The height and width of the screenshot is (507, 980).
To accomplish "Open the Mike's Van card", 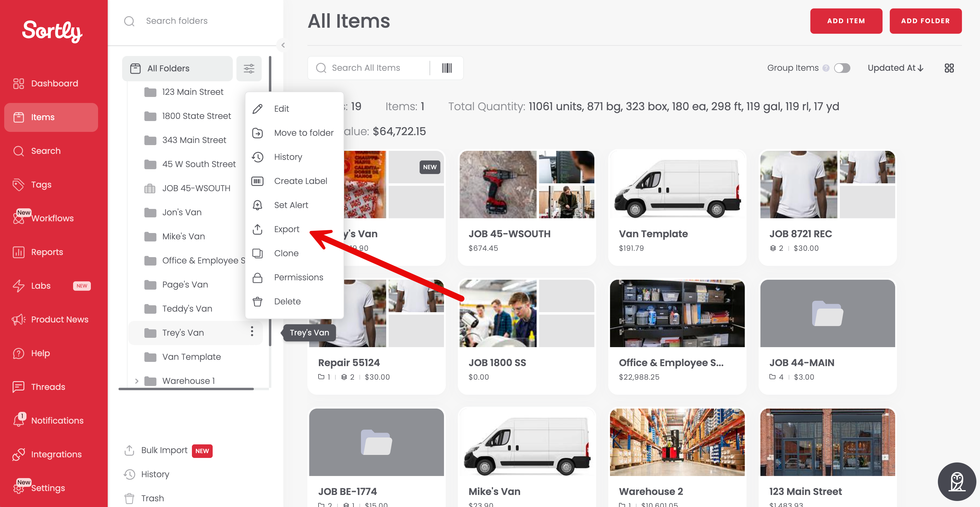I will pyautogui.click(x=526, y=457).
